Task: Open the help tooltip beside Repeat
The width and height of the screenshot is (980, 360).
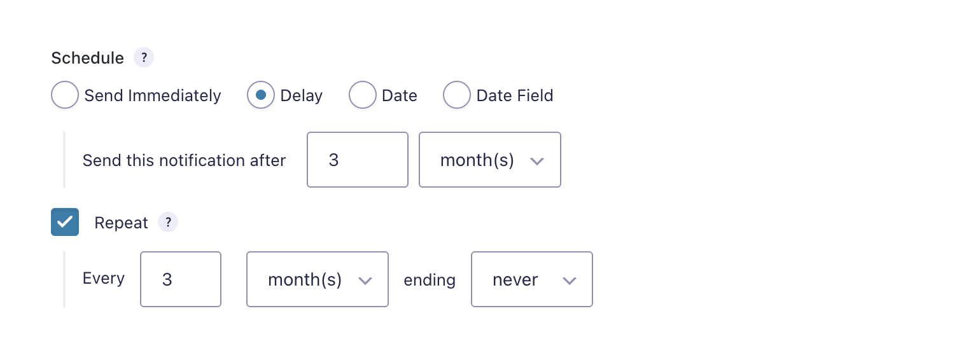Action: (x=168, y=222)
